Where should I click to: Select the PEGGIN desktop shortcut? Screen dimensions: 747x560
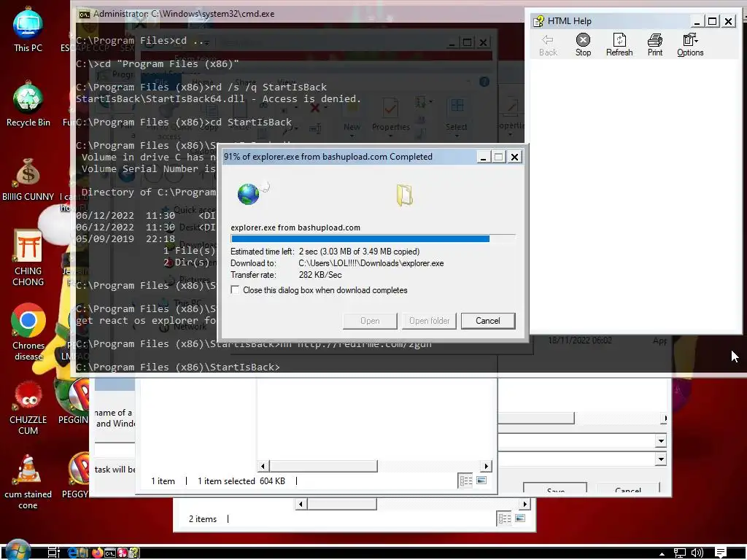(74, 402)
